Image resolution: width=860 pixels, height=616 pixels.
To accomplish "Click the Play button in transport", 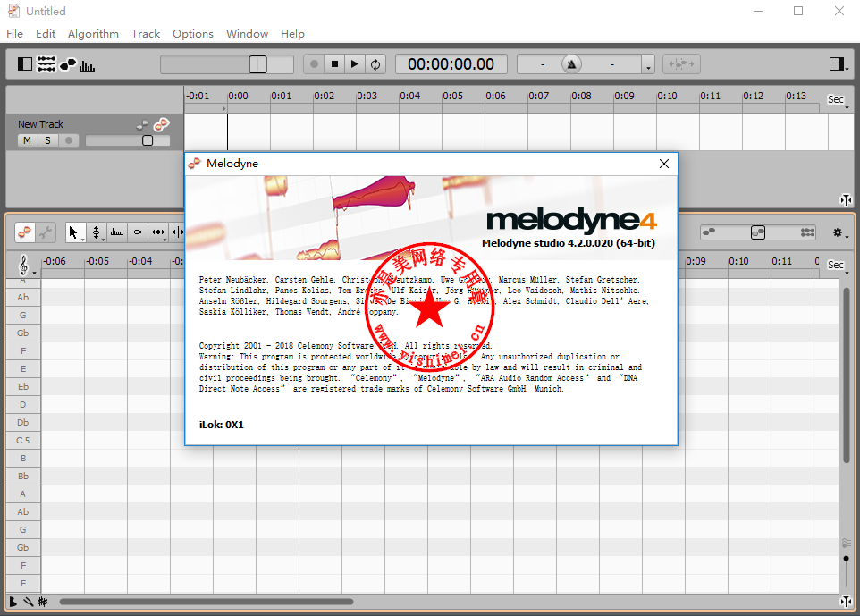I will [355, 64].
